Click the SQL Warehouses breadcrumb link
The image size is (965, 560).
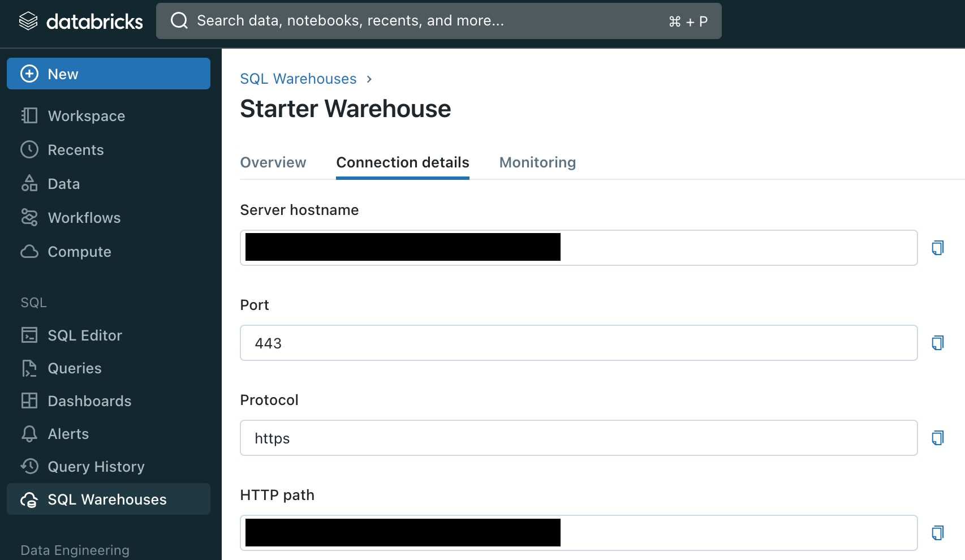click(298, 79)
